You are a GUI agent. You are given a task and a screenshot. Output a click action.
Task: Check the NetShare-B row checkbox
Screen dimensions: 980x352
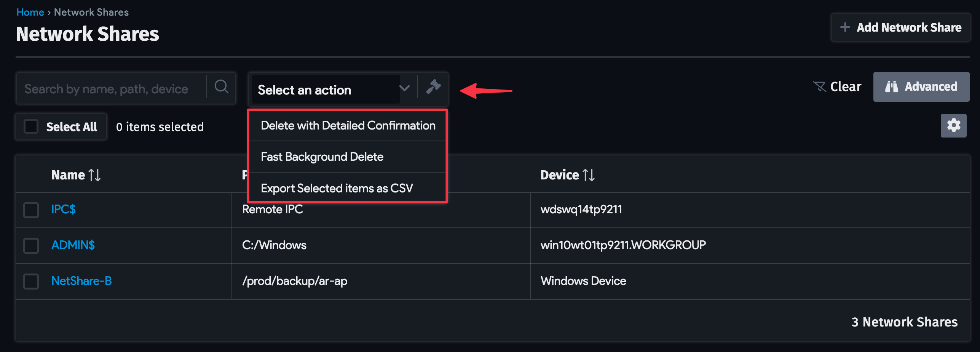coord(31,282)
